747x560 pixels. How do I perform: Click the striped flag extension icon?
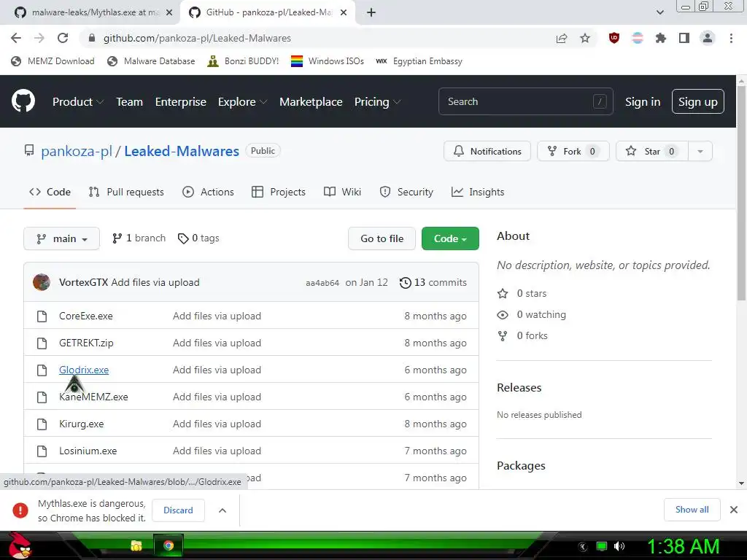click(638, 38)
